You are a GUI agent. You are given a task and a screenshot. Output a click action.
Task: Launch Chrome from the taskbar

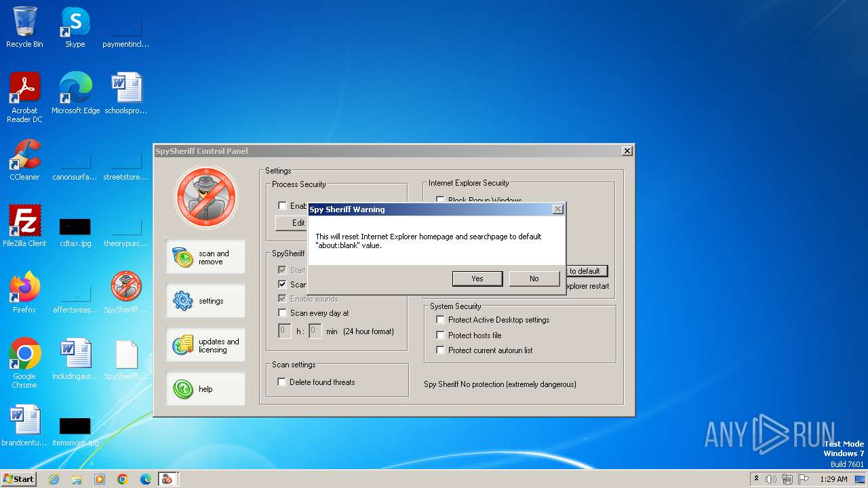click(123, 479)
